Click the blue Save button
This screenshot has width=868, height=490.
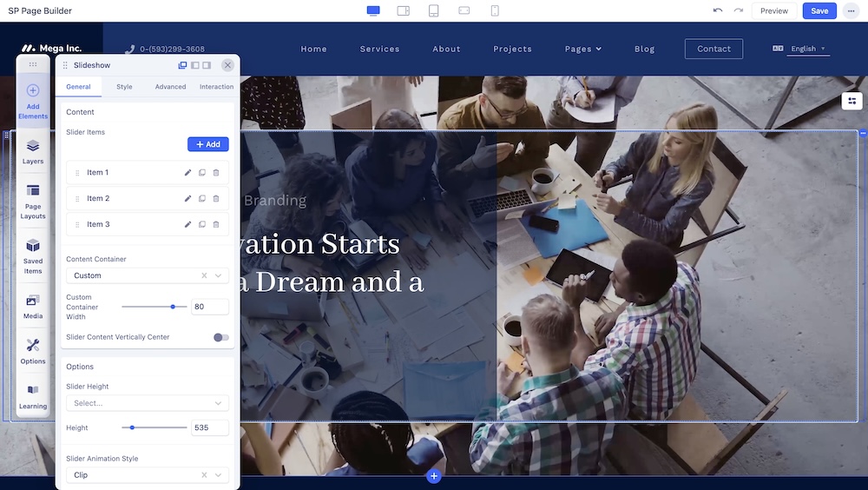pyautogui.click(x=819, y=11)
